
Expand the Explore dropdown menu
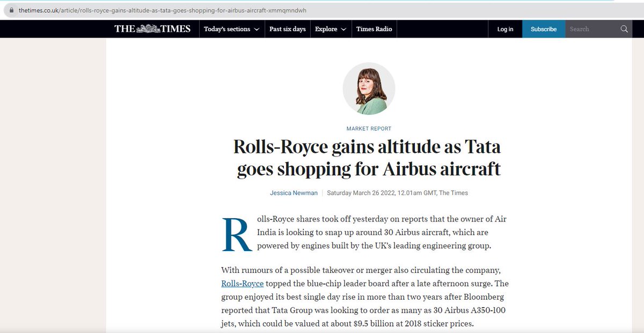pos(331,29)
